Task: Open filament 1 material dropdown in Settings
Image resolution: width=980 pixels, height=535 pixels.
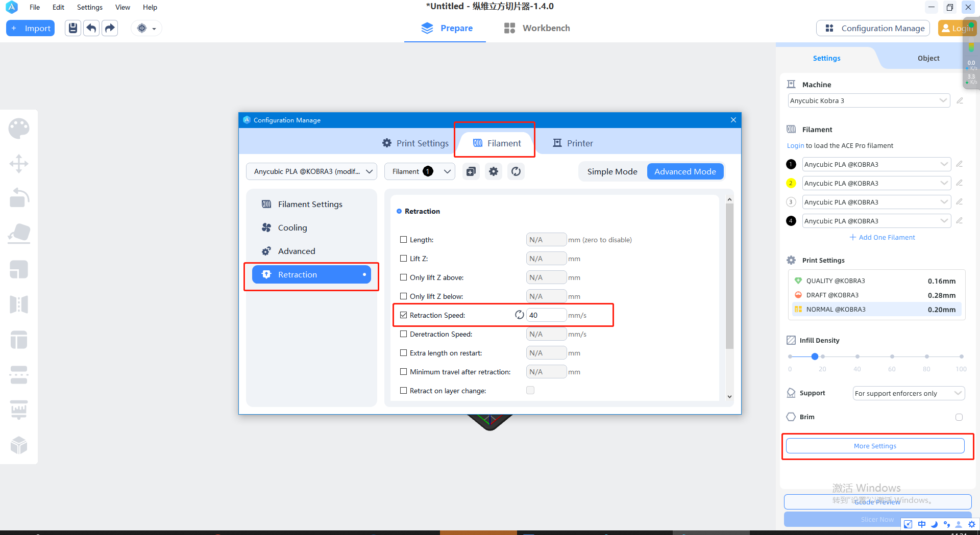Action: click(x=876, y=164)
